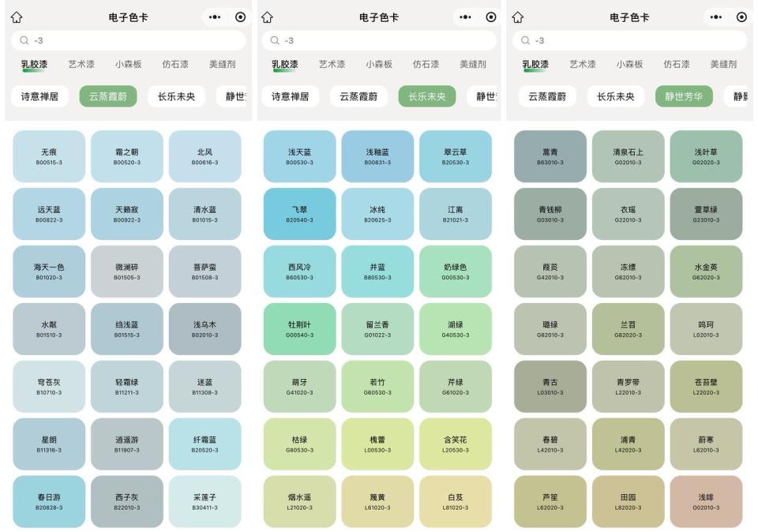Viewport: 758px width, 532px height.
Task: Choose the 白芨 L81020-3 swatch
Action: click(x=456, y=501)
